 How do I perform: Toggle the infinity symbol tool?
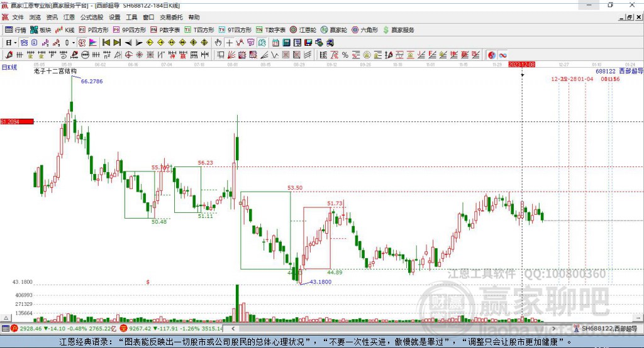pos(502,55)
